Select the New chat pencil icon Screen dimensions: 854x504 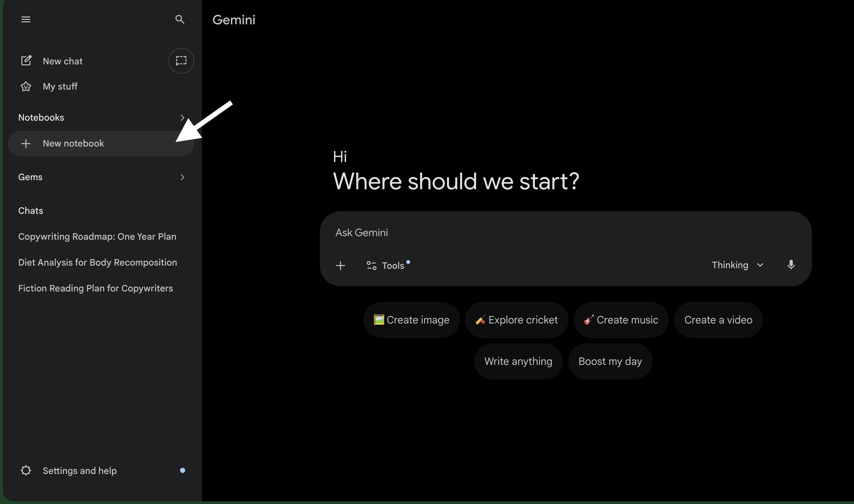26,60
